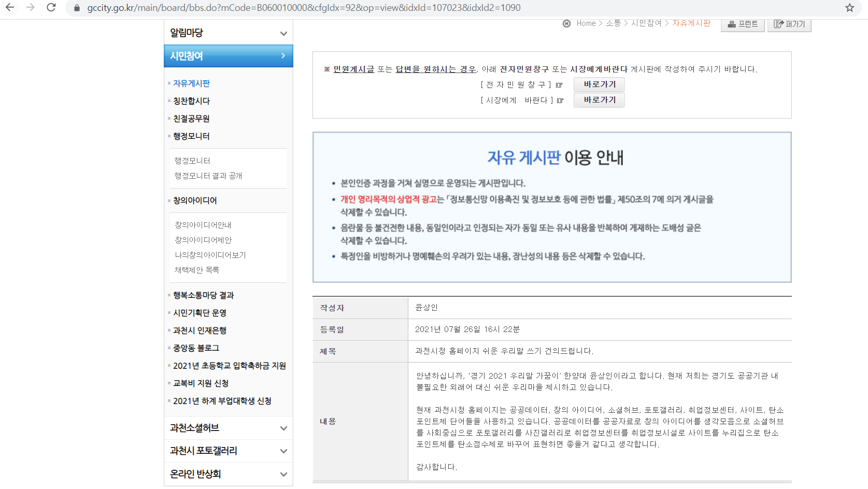Open 친절공무원 sidebar item
Image resolution: width=868 pixels, height=489 pixels.
[x=191, y=119]
